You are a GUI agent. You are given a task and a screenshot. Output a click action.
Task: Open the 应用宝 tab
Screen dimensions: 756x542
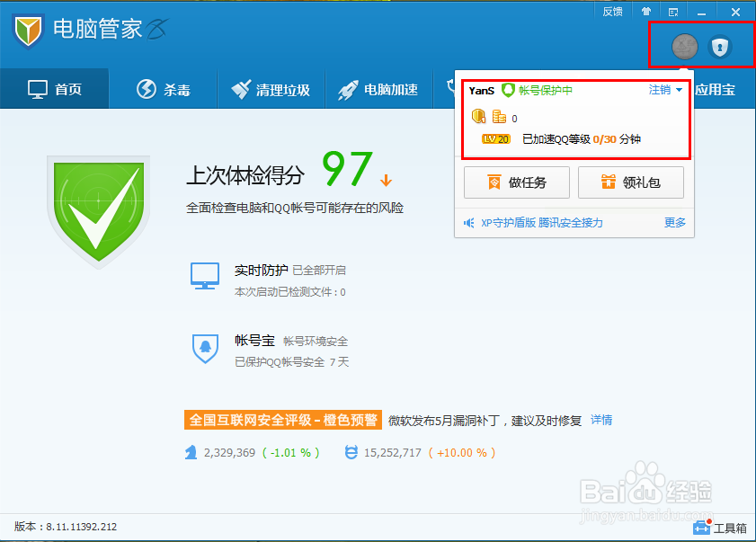click(x=716, y=90)
